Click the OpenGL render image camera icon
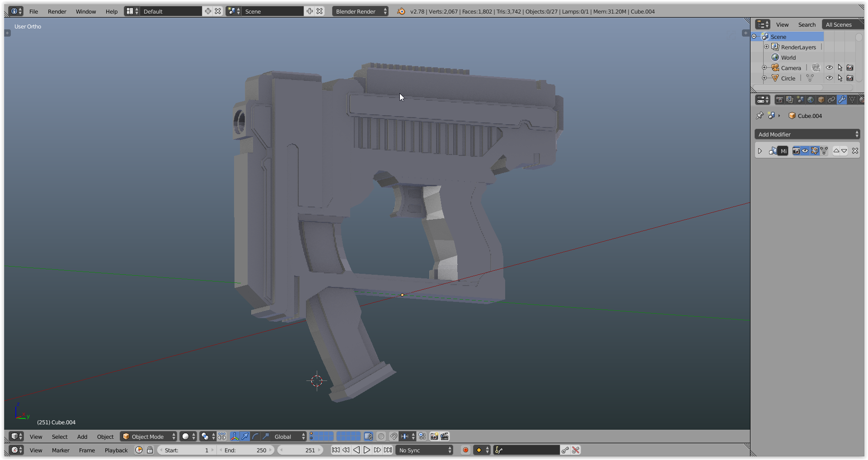868x460 pixels. 434,436
